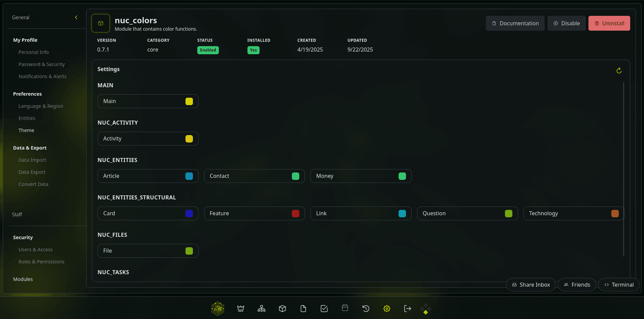Open the blue color swatch for Card
This screenshot has height=319, width=644.
tap(189, 213)
